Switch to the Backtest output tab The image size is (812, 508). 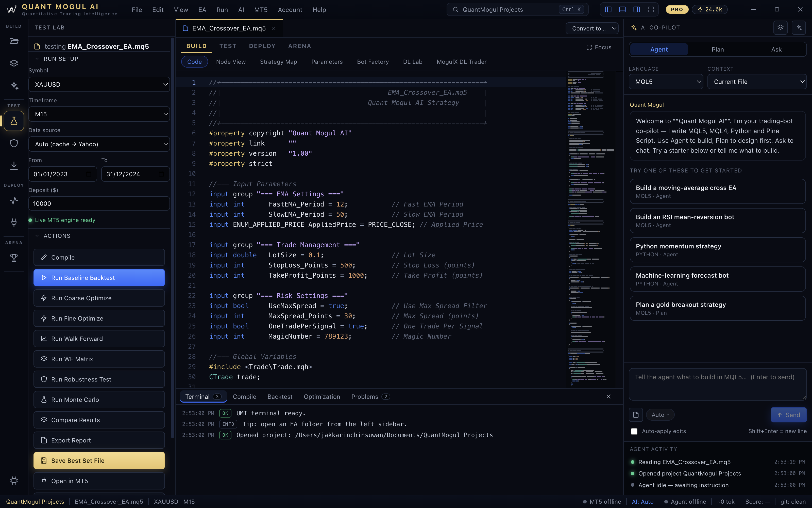tap(280, 396)
